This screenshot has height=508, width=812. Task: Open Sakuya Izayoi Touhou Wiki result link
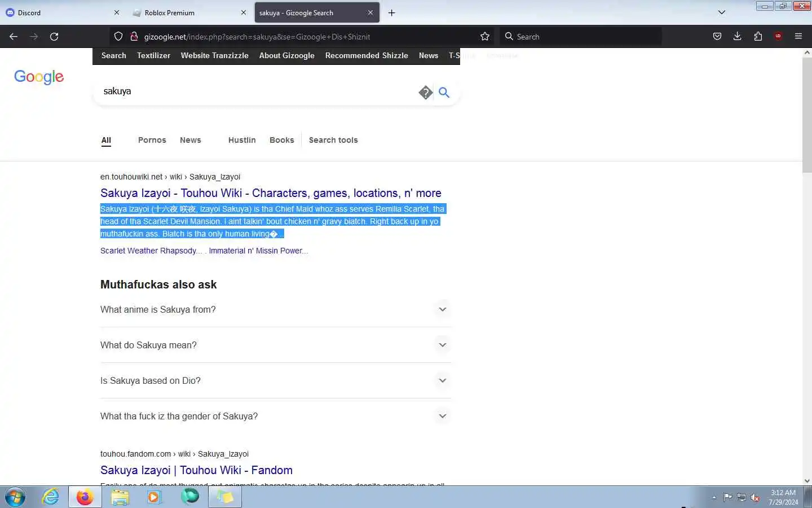click(271, 193)
